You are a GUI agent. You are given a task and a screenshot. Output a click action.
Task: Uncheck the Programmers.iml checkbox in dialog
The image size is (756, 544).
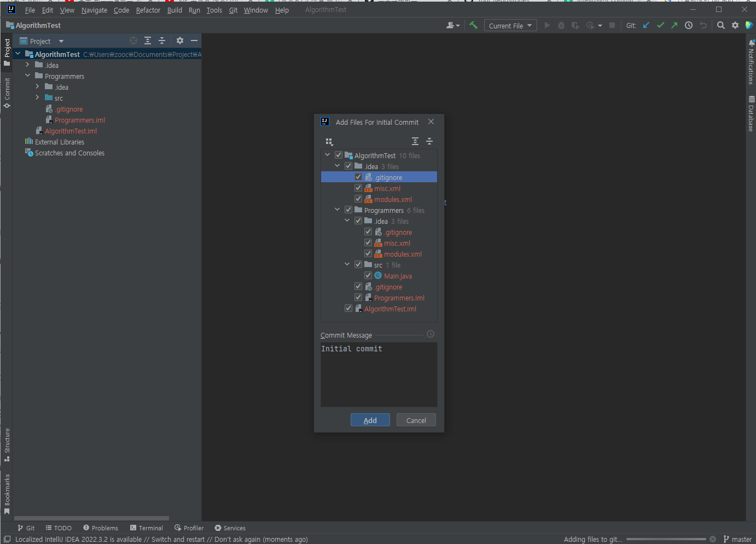pyautogui.click(x=358, y=297)
